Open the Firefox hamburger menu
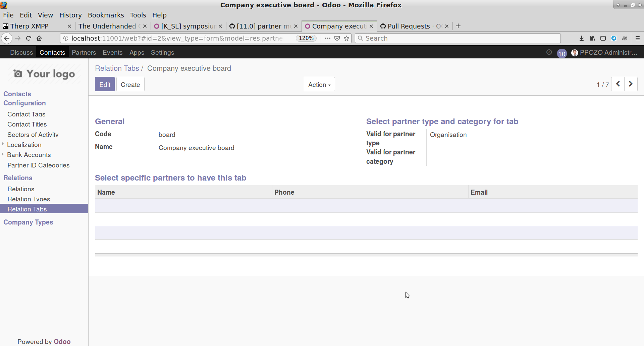Viewport: 644px width, 346px height. pos(638,38)
